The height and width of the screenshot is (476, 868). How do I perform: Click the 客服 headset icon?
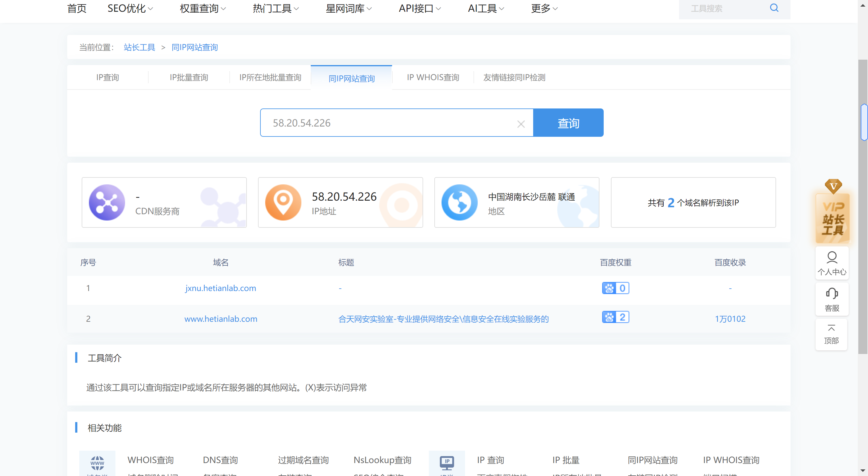pyautogui.click(x=832, y=294)
